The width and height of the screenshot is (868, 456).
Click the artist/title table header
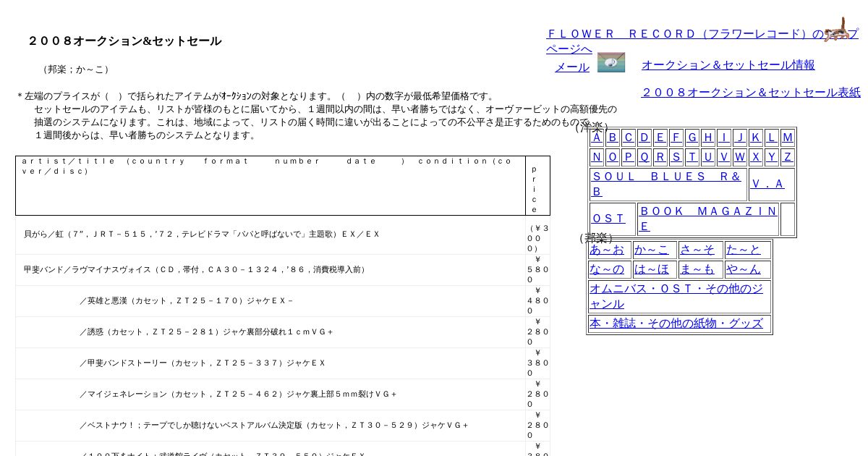(x=271, y=185)
